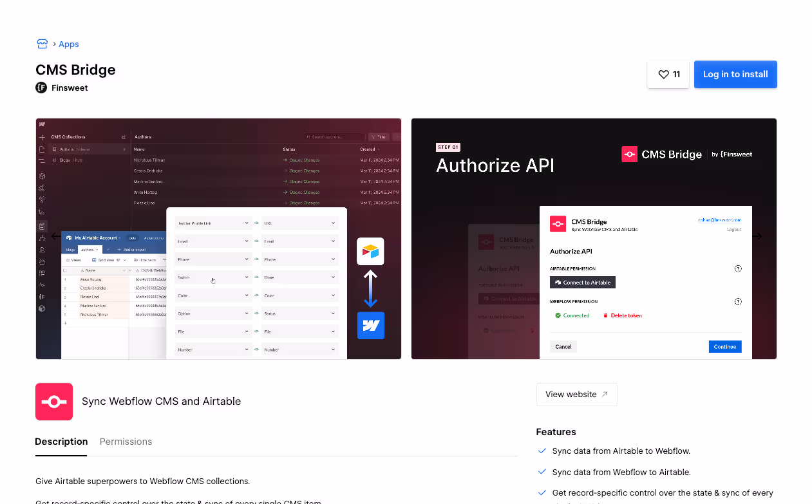The image size is (812, 504).
Task: Select the CMS Bridge page title
Action: coord(76,70)
